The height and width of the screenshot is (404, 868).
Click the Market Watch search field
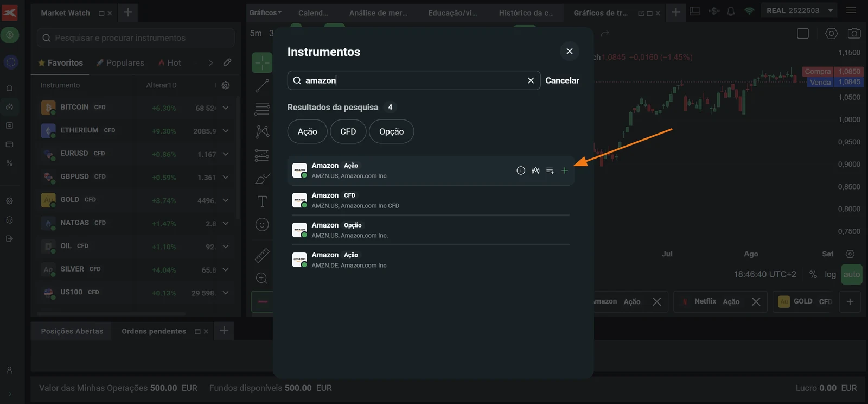coord(136,38)
